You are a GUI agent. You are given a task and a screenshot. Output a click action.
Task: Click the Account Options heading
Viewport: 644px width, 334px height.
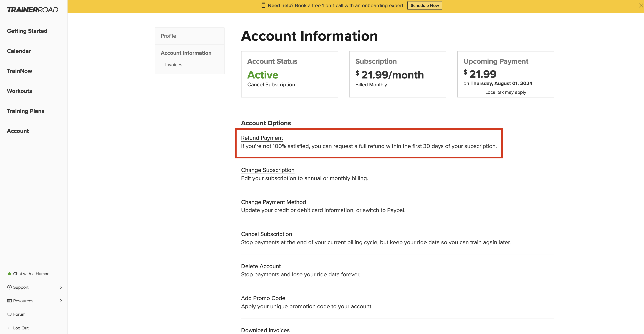point(266,123)
